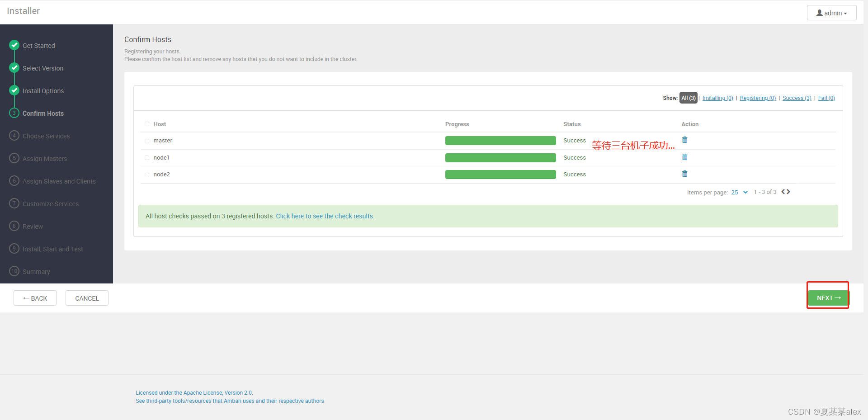868x420 pixels.
Task: Click the Select Version completed checkmark icon
Action: click(14, 67)
